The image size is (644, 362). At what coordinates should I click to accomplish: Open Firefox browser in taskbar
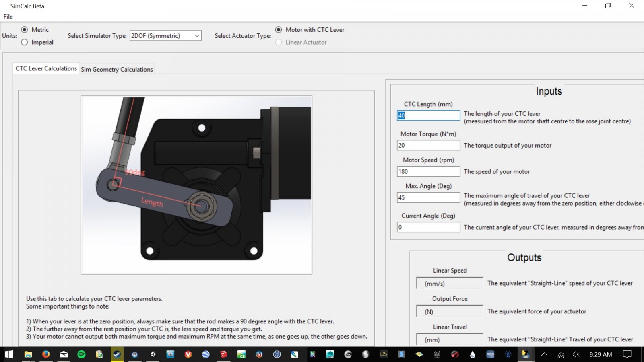(x=46, y=354)
